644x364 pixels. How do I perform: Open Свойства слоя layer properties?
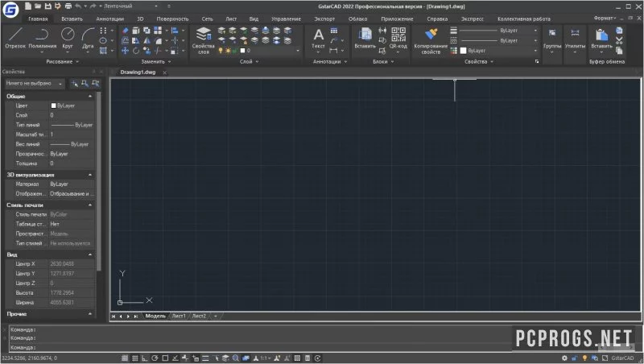click(x=204, y=40)
